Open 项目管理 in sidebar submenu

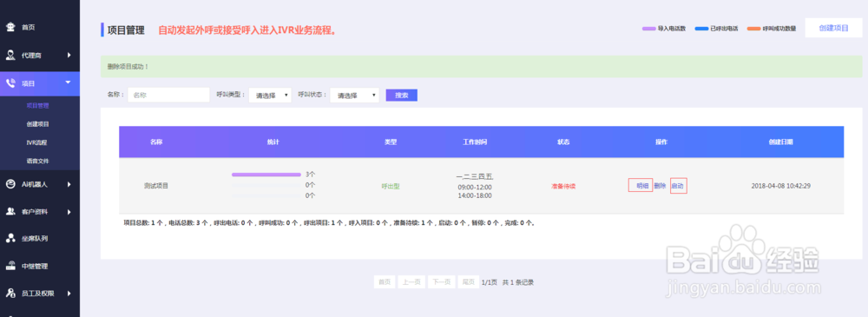pyautogui.click(x=37, y=105)
